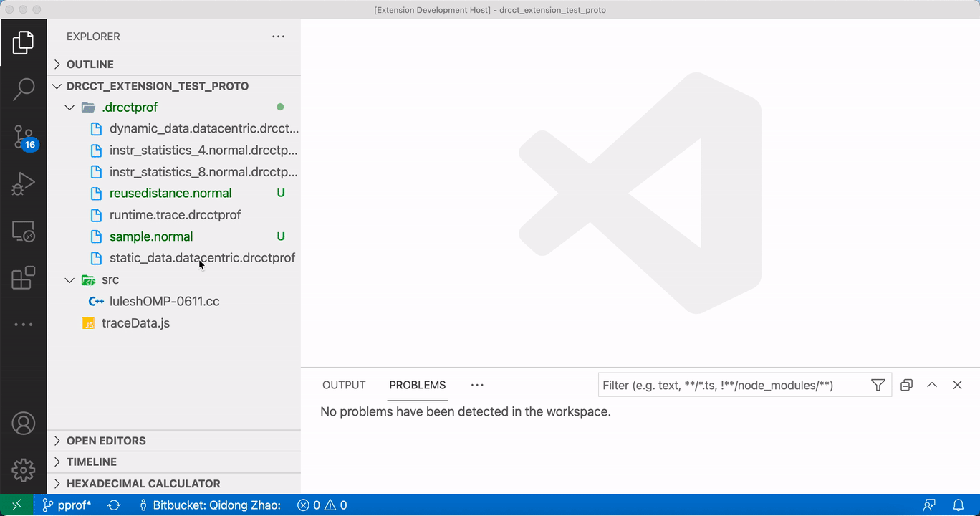Collapse the src folder
This screenshot has height=516, width=980.
click(x=69, y=280)
